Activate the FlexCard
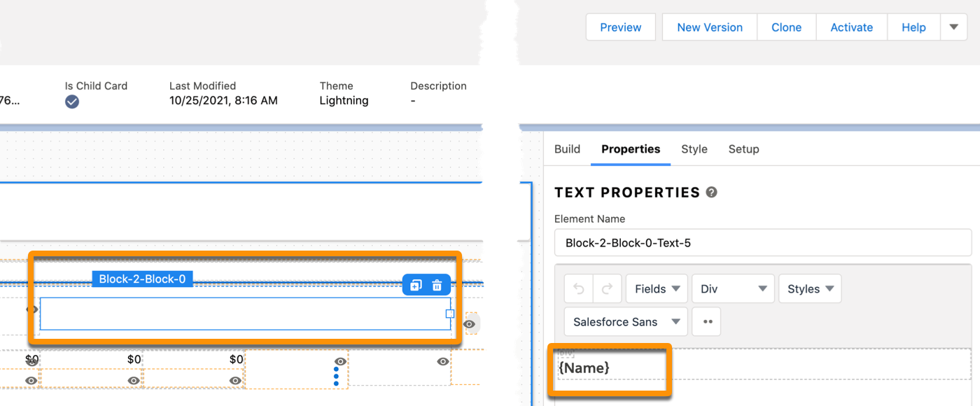 click(x=851, y=27)
